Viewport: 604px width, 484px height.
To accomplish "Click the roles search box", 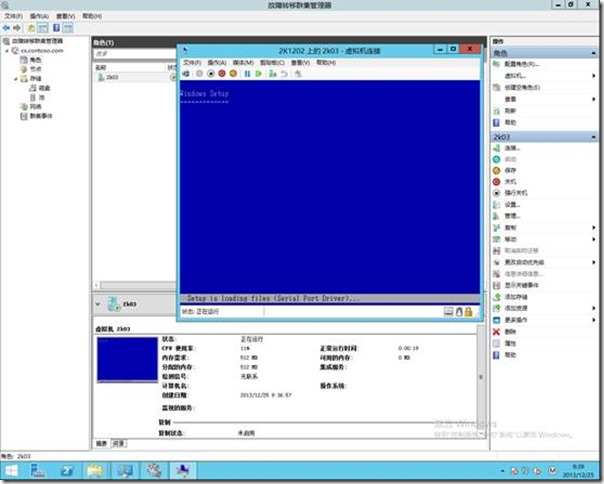I will point(134,54).
